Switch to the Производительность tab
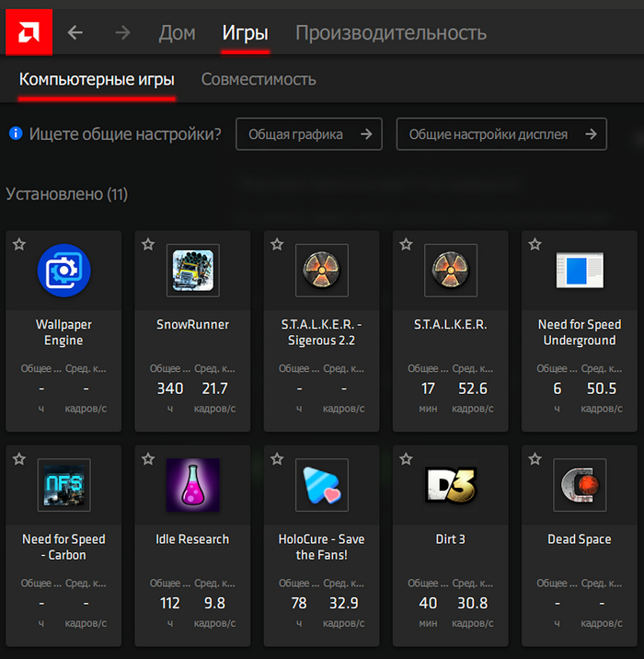The width and height of the screenshot is (644, 659). (x=390, y=33)
